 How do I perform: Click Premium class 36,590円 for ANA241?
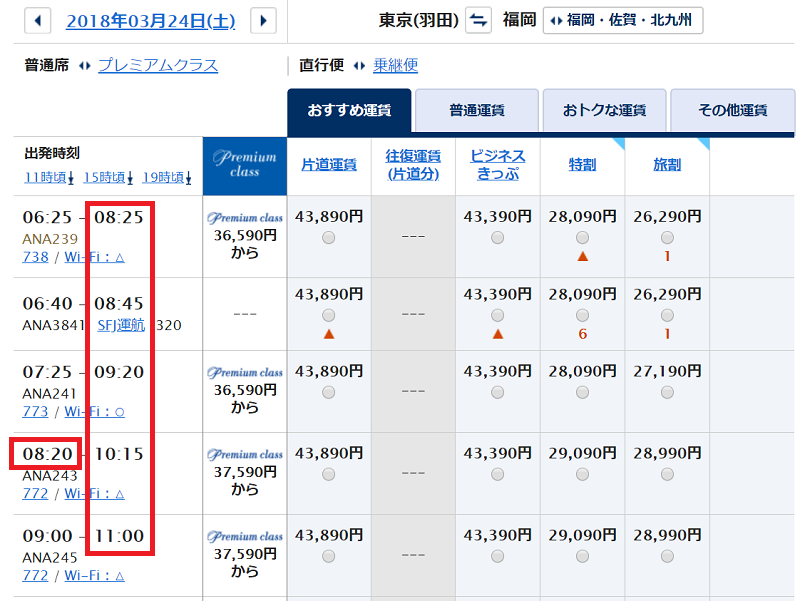[x=245, y=390]
